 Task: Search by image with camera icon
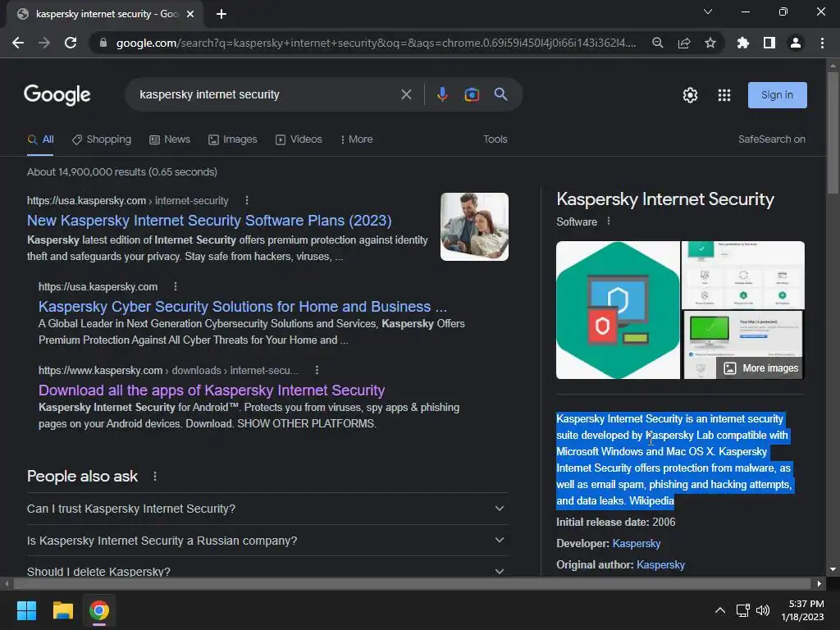click(x=472, y=95)
